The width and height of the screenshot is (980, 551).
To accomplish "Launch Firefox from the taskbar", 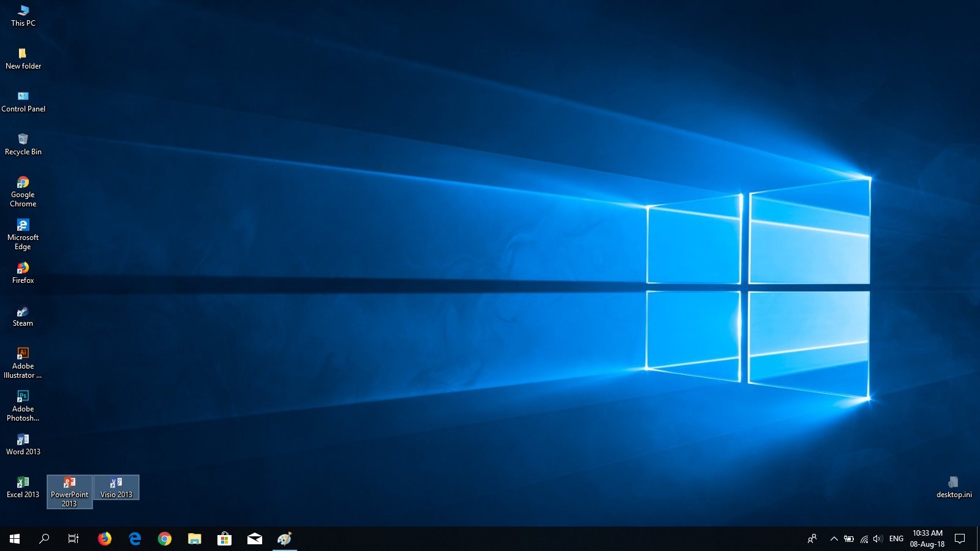I will [x=105, y=539].
